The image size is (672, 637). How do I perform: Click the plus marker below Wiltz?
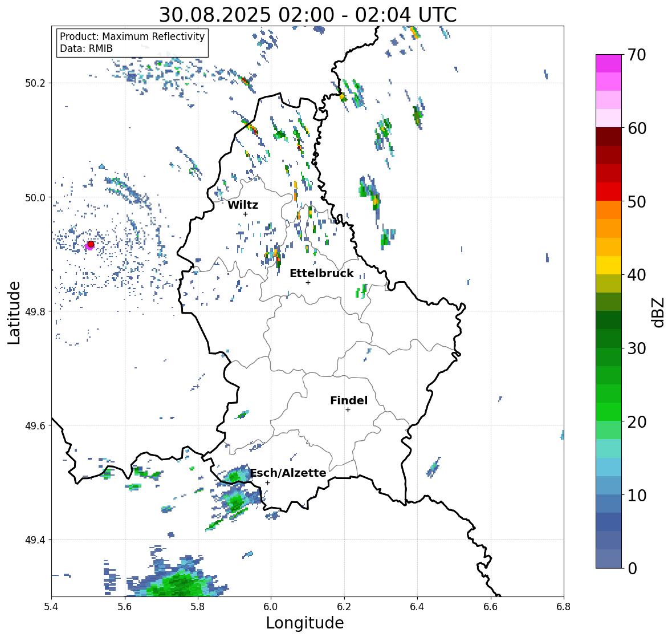click(245, 214)
